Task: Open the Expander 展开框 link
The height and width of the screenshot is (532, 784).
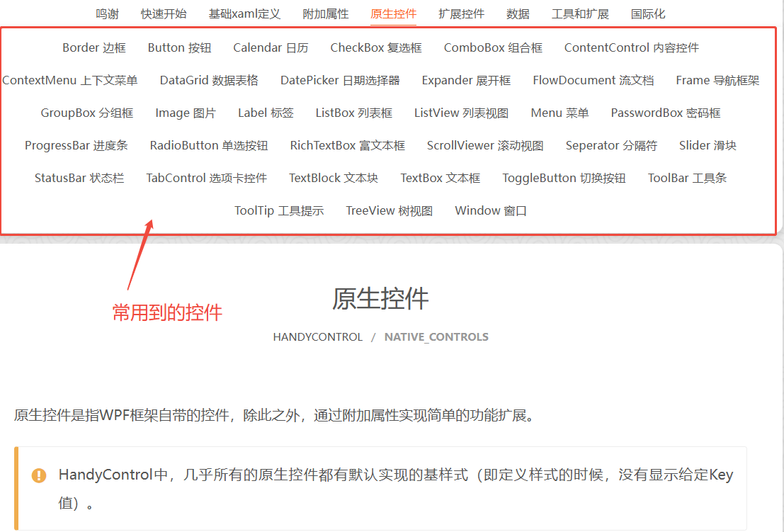Action: click(x=466, y=81)
